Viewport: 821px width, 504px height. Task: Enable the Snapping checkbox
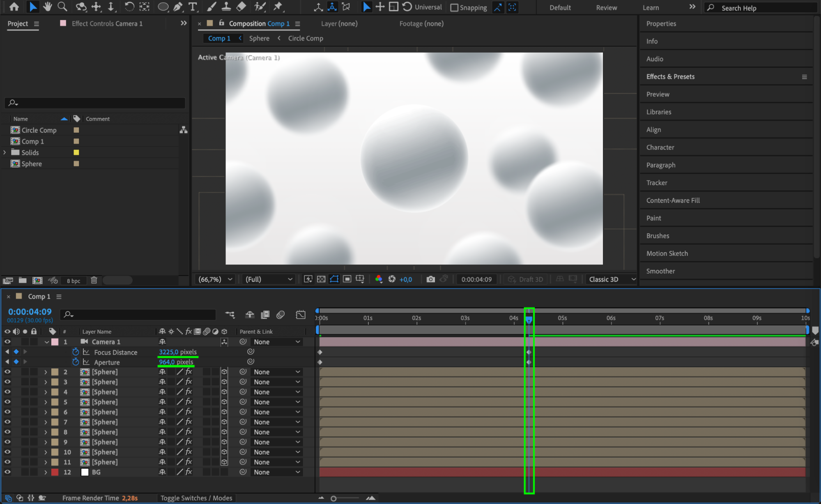pyautogui.click(x=454, y=7)
